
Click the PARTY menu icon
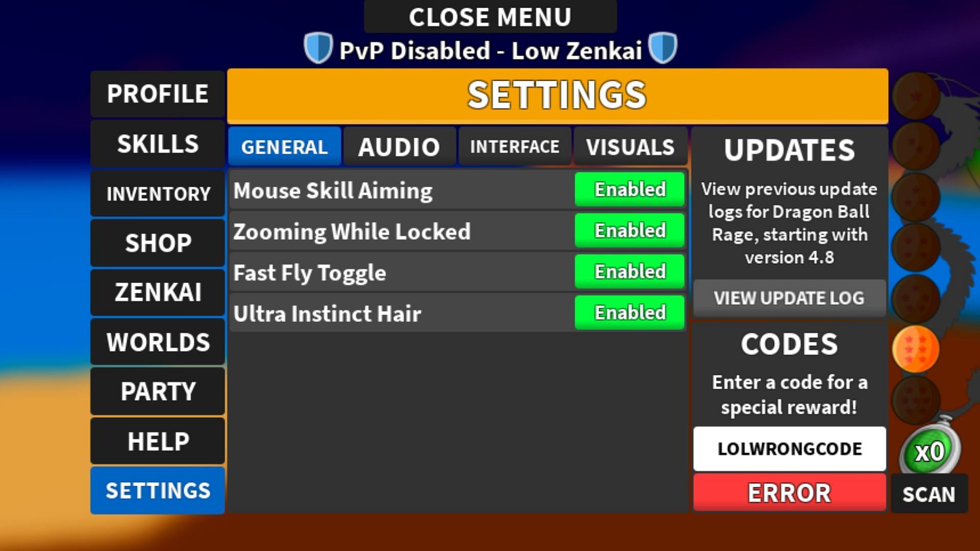tap(158, 391)
